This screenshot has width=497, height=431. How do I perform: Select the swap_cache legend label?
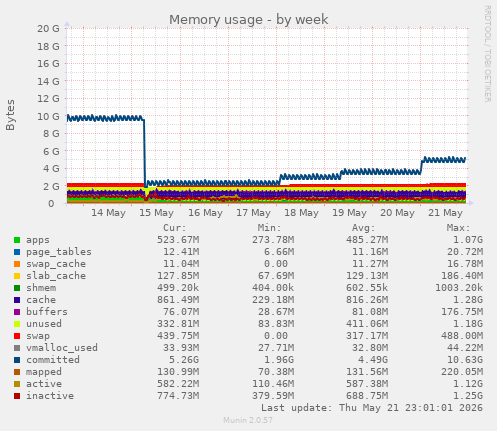click(x=56, y=264)
